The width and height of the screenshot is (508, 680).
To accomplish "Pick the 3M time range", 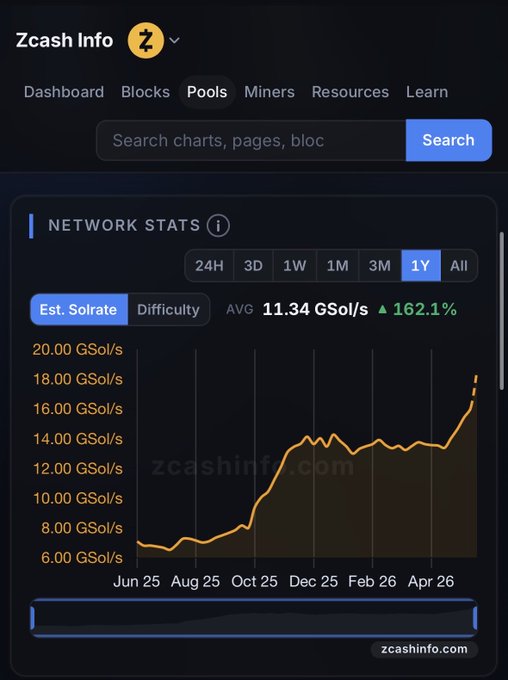I will tap(380, 265).
